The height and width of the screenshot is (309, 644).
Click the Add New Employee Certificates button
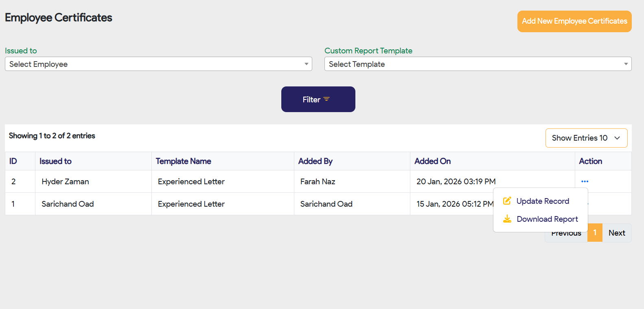pyautogui.click(x=574, y=21)
